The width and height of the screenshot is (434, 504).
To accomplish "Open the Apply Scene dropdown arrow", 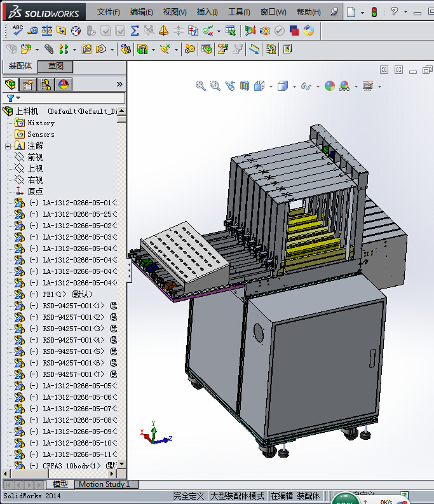I will (356, 86).
